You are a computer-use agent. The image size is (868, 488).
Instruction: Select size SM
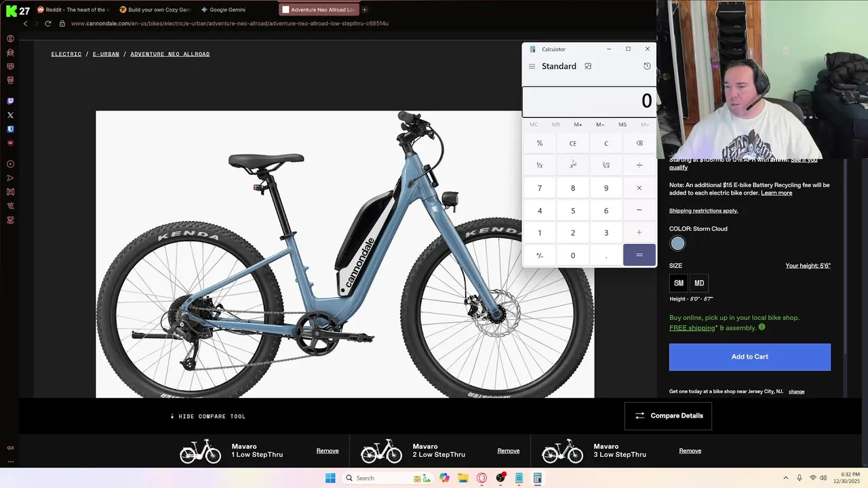click(678, 283)
